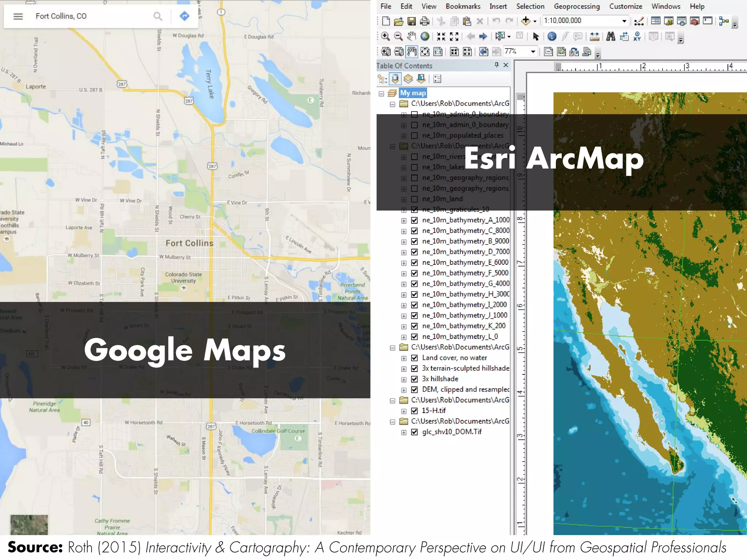Click the satellite imagery thumbnail
This screenshot has width=747, height=560.
pyautogui.click(x=29, y=524)
